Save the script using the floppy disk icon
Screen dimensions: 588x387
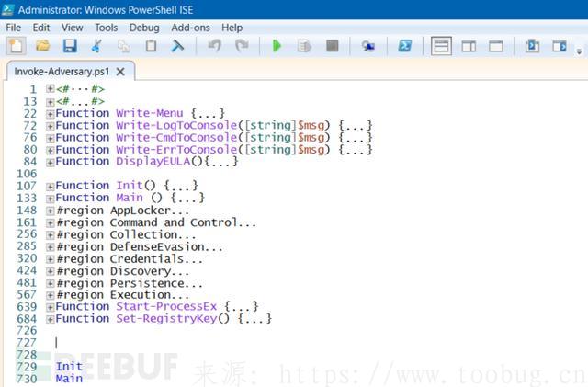[70, 46]
